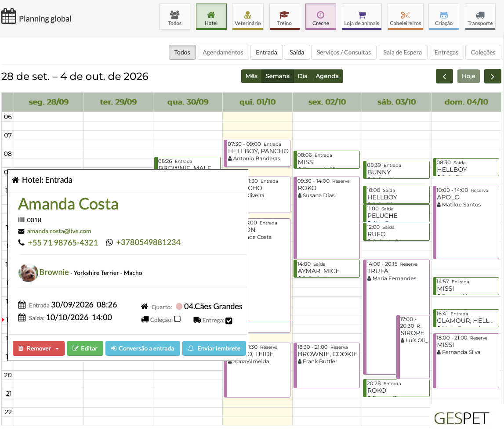Filter by Serviços / Consultas
The image size is (504, 430).
pyautogui.click(x=344, y=52)
